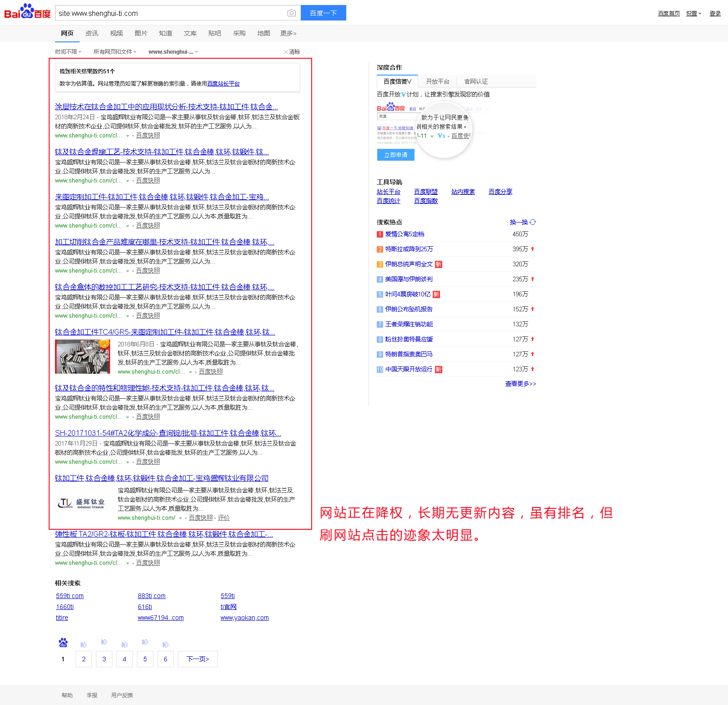
Task: Open 设置 dropdown at top right
Action: (x=694, y=14)
